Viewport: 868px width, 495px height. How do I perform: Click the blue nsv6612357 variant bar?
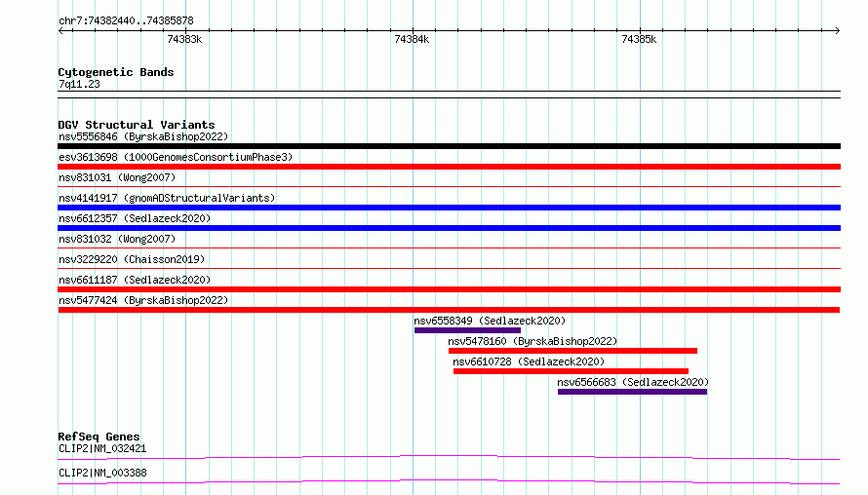(449, 228)
